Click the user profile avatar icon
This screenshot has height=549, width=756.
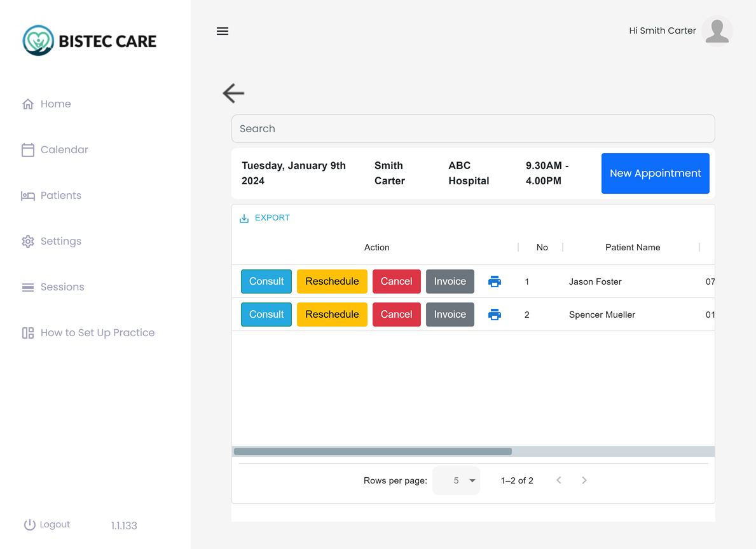coord(717,30)
